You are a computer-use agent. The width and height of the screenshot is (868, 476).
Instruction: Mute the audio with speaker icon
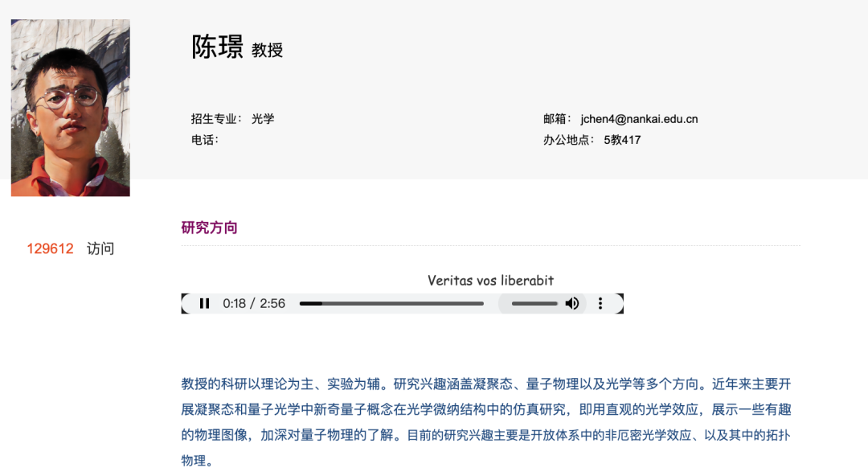572,304
